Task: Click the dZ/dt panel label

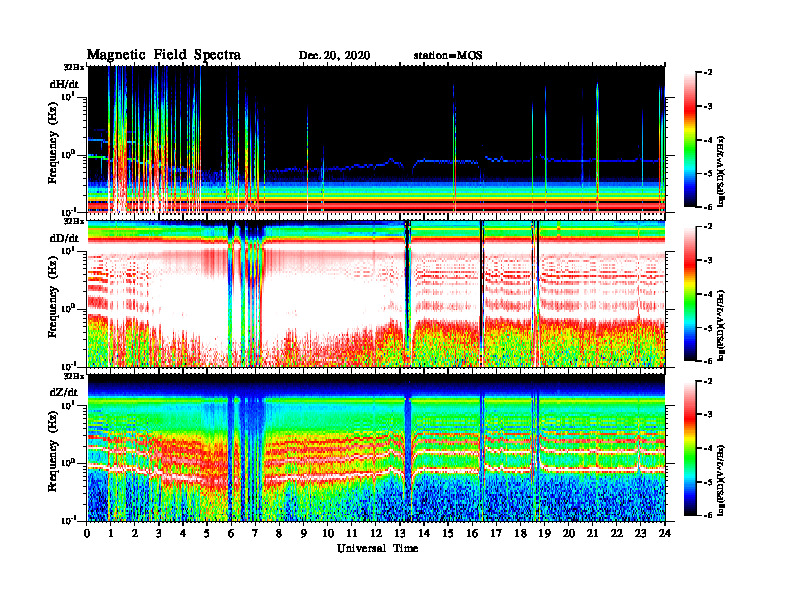Action: (x=64, y=392)
